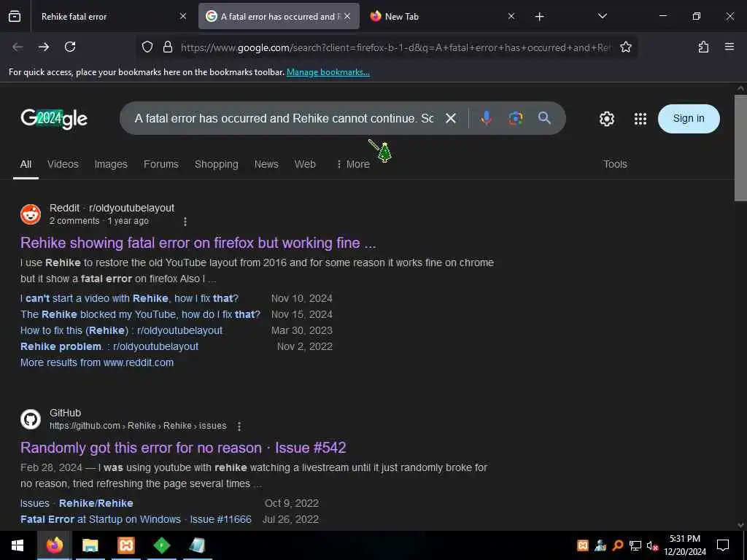Click the network status tray icon
This screenshot has width=747, height=560.
click(x=635, y=545)
